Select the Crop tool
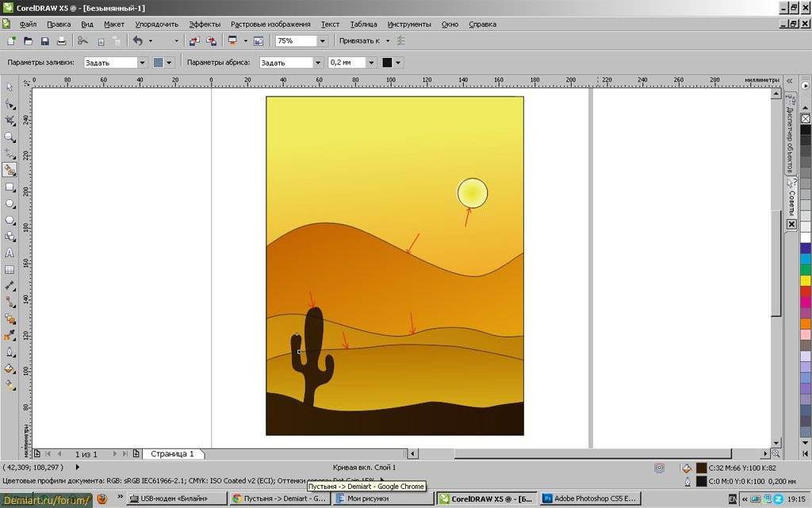This screenshot has height=508, width=812. (10, 121)
